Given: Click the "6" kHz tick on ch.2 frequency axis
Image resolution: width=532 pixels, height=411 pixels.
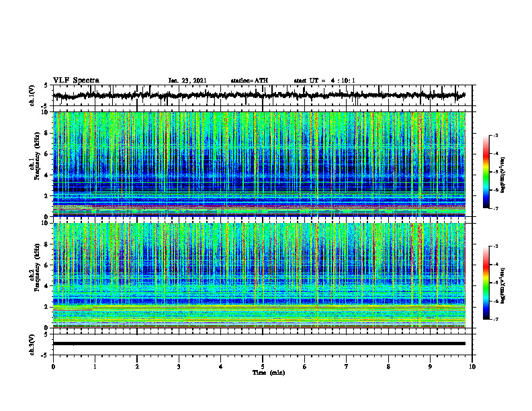Looking at the screenshot, I should pos(47,265).
